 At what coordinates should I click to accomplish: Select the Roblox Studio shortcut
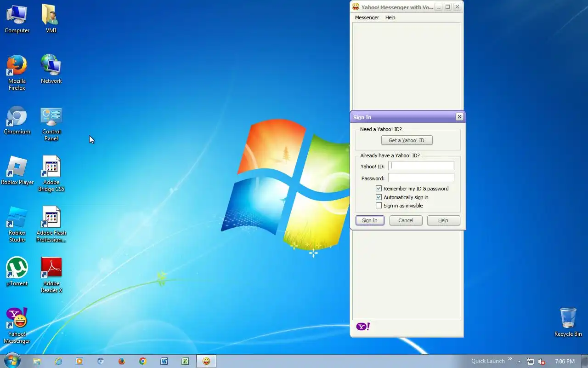[17, 224]
